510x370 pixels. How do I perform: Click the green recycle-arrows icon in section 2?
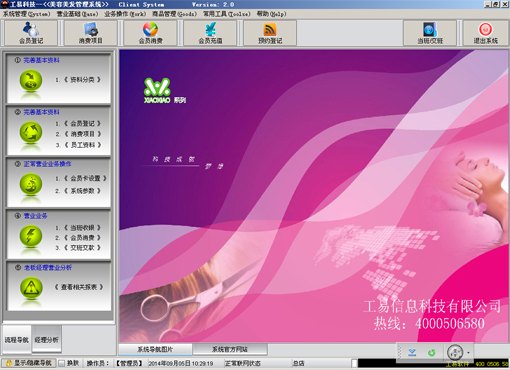[x=31, y=132]
